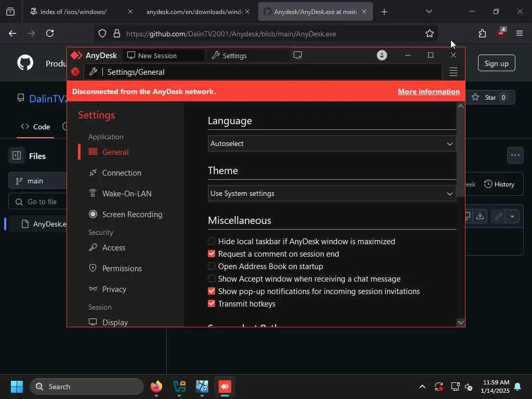
Task: Open the Connection settings section
Action: (x=121, y=173)
